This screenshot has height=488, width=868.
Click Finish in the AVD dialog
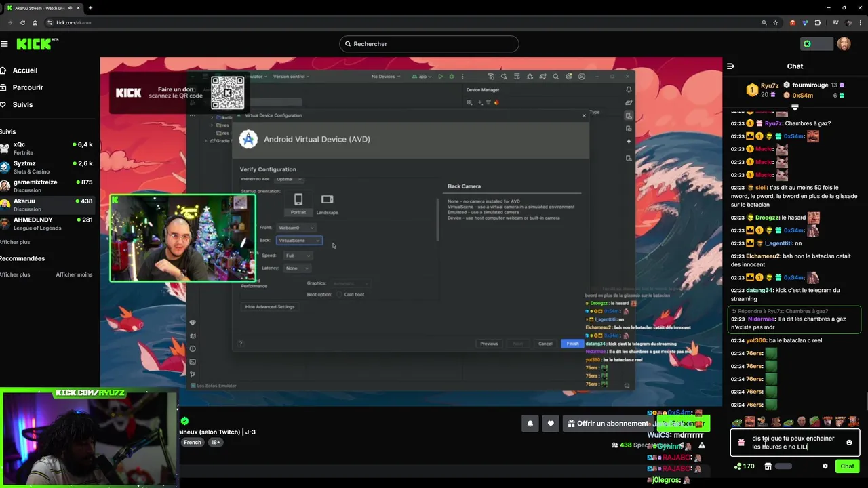coord(572,344)
